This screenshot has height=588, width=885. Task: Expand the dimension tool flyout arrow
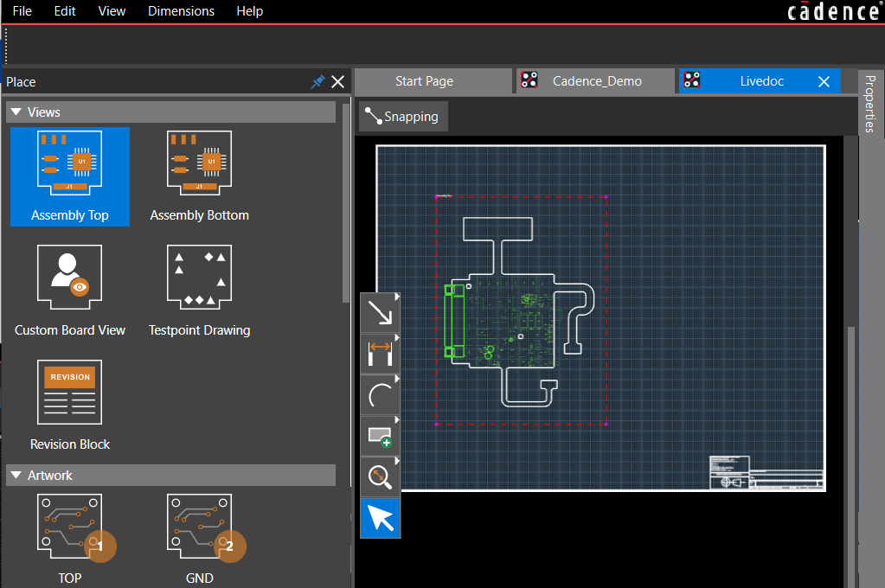[x=397, y=337]
